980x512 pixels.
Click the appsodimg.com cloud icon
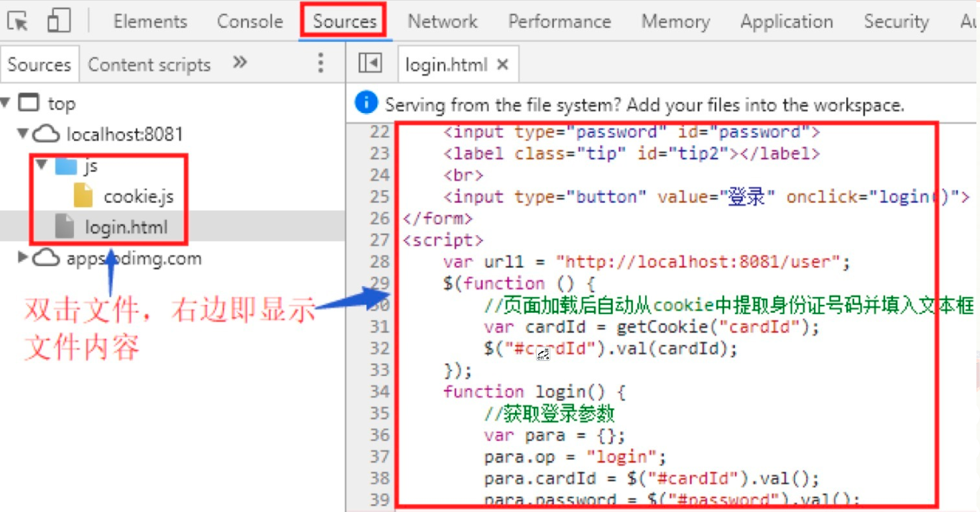coord(47,258)
